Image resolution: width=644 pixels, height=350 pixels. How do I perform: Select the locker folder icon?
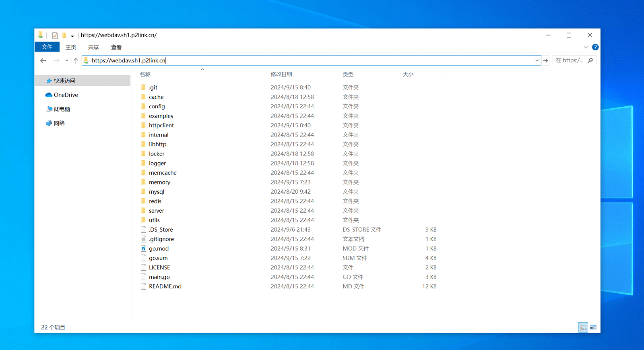tap(143, 154)
